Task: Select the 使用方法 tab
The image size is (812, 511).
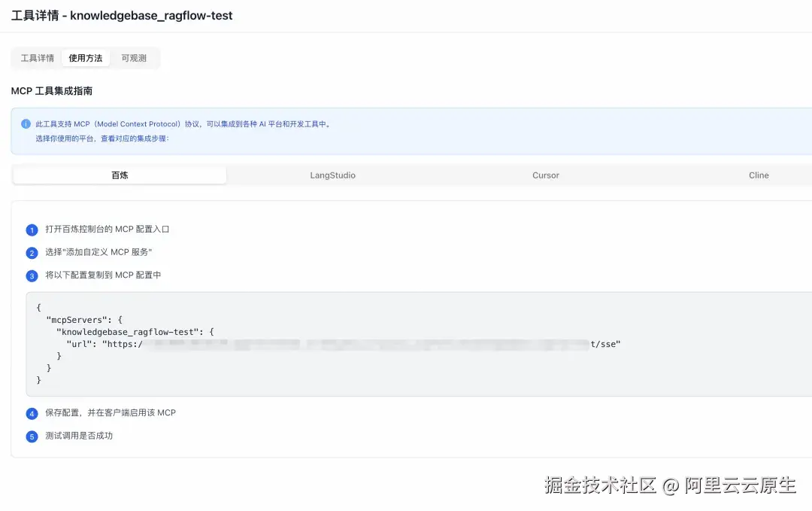Action: click(86, 58)
